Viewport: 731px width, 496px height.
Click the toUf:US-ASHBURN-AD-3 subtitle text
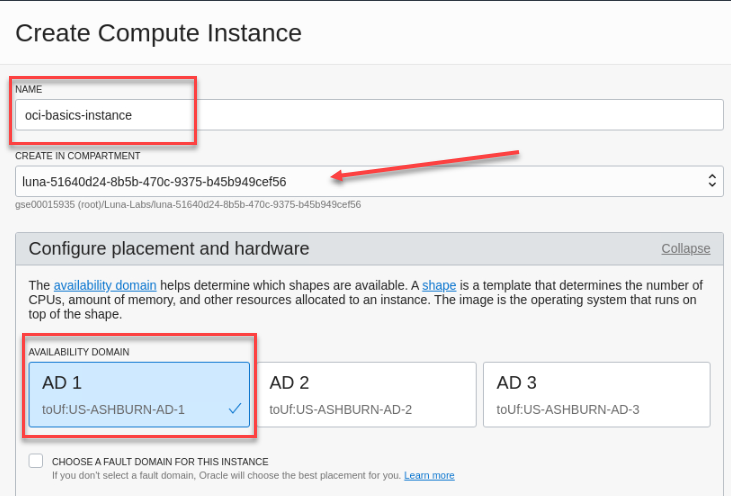point(567,409)
